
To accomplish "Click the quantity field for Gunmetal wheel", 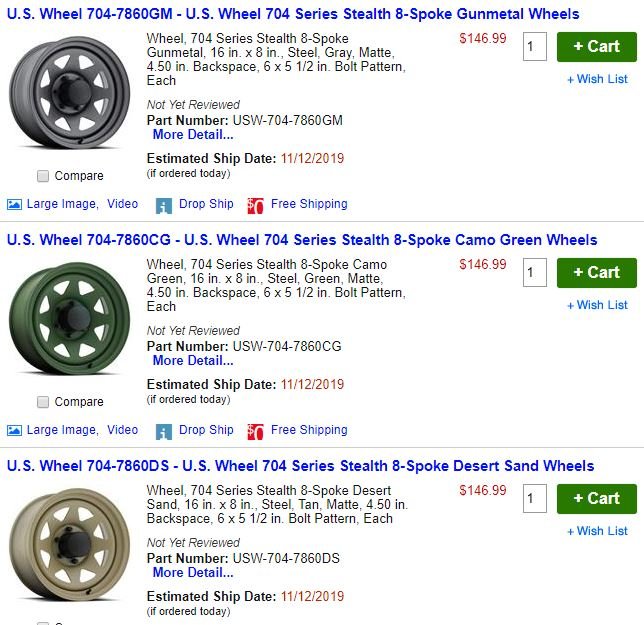I will pyautogui.click(x=534, y=46).
